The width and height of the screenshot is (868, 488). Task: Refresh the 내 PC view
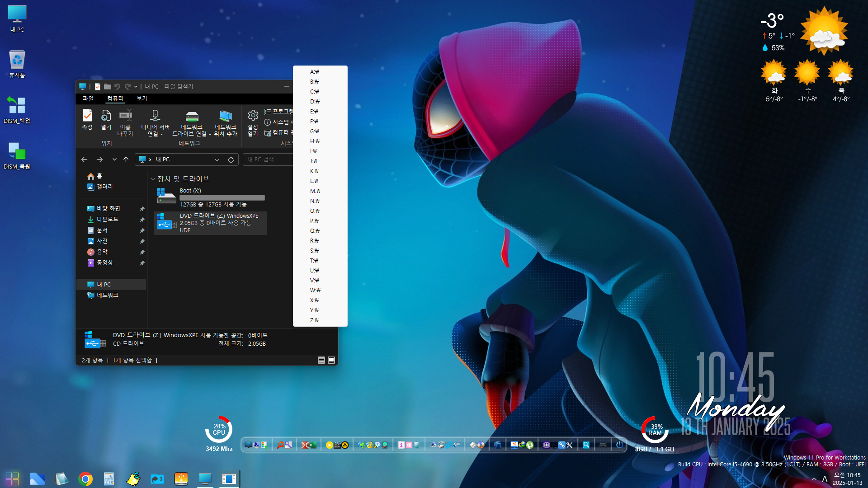tap(231, 160)
